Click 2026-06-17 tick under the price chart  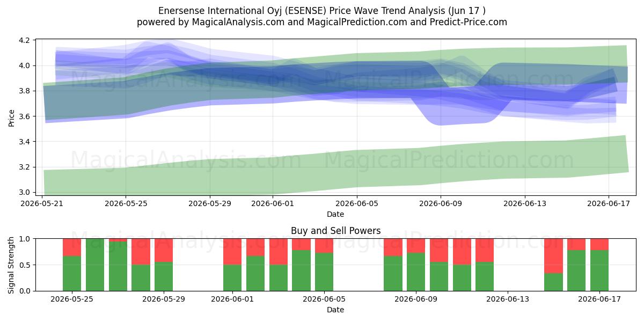tap(608, 204)
